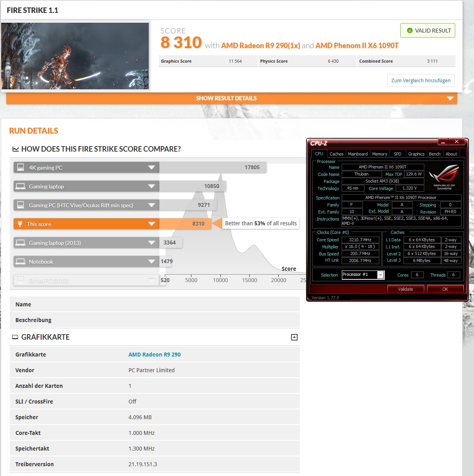Click OK button in CPU-Z

445,289
